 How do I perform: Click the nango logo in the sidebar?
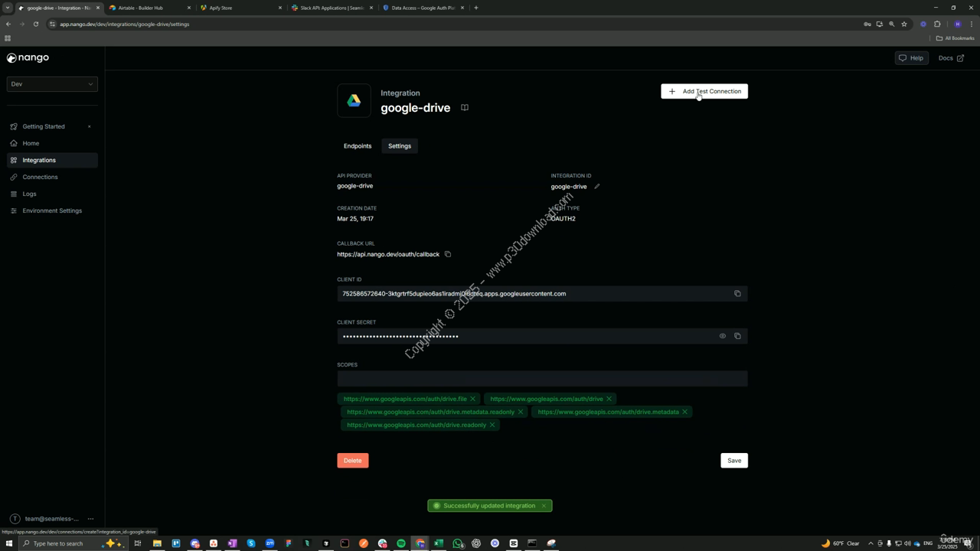(28, 58)
